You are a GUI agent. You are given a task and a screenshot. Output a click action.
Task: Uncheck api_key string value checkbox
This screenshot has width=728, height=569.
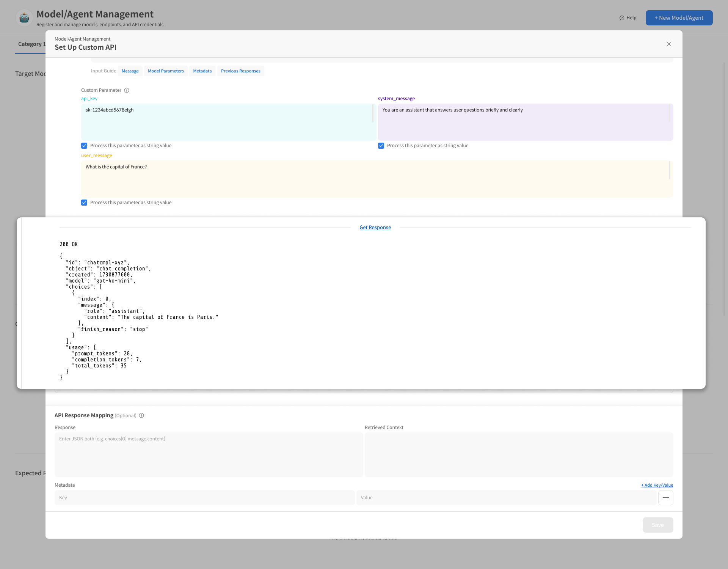[x=84, y=146]
